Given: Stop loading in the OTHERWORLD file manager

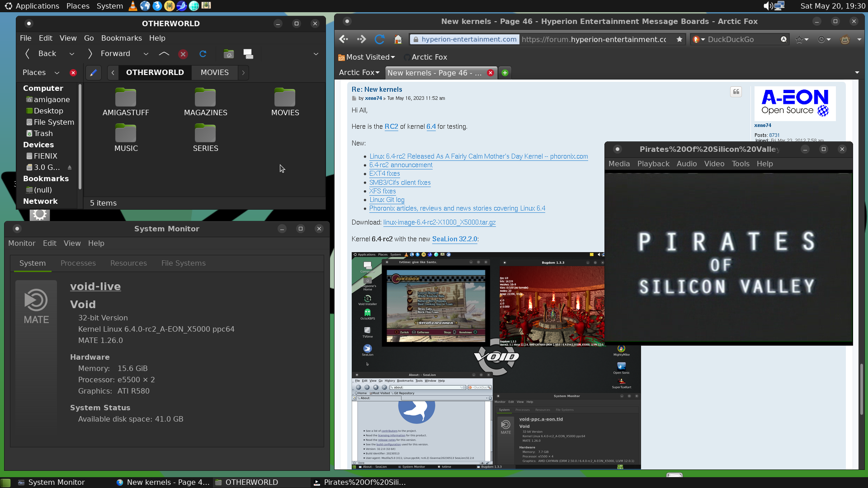Looking at the screenshot, I should 183,54.
